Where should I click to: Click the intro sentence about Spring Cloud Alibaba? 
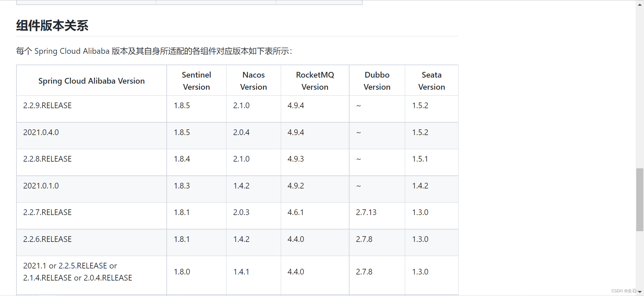click(x=154, y=51)
